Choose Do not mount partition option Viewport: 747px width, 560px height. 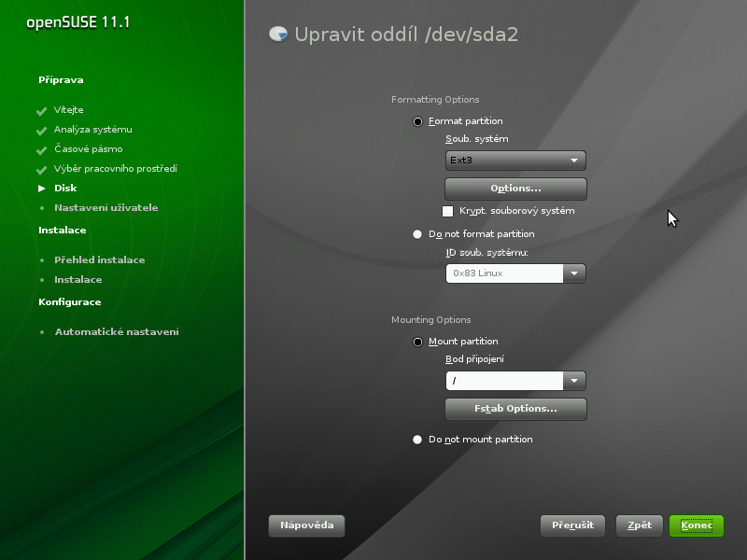pyautogui.click(x=417, y=440)
